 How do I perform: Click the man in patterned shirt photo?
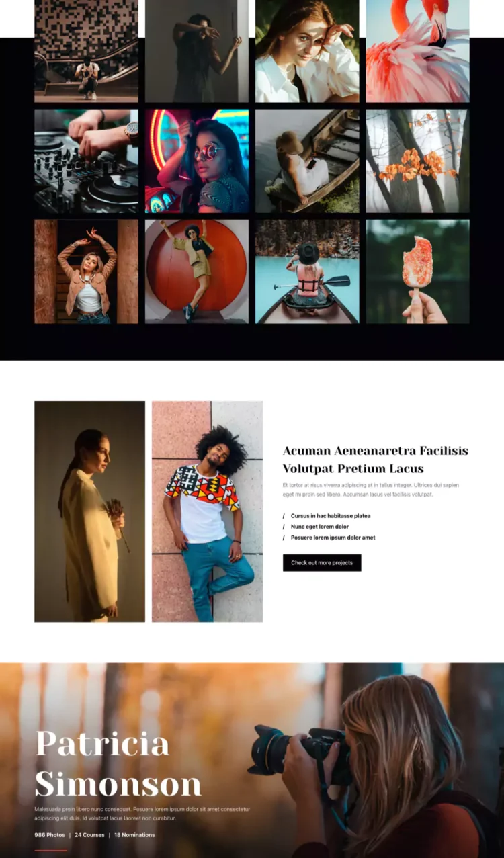[x=207, y=511]
